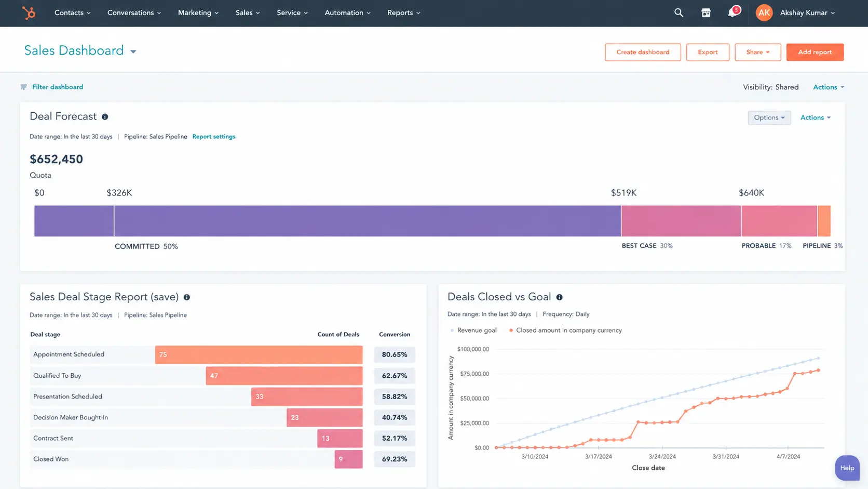Image resolution: width=868 pixels, height=489 pixels.
Task: Open the Report settings link
Action: tap(214, 137)
